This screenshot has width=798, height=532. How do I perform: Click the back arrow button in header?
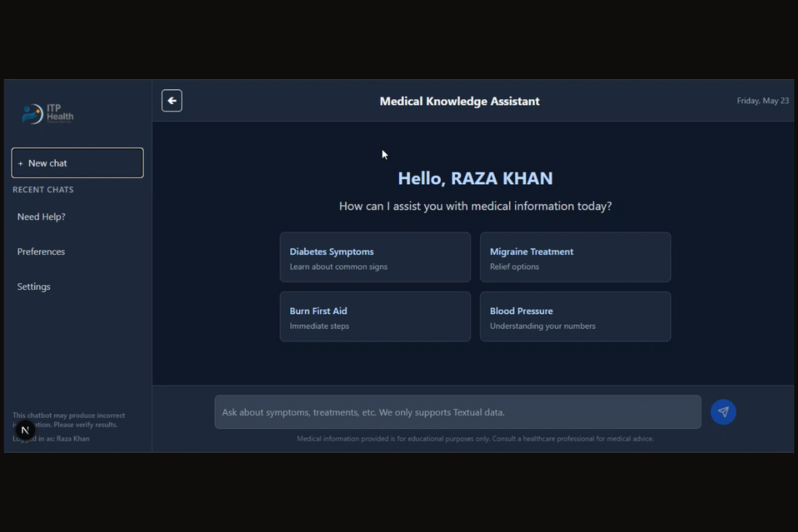click(171, 101)
